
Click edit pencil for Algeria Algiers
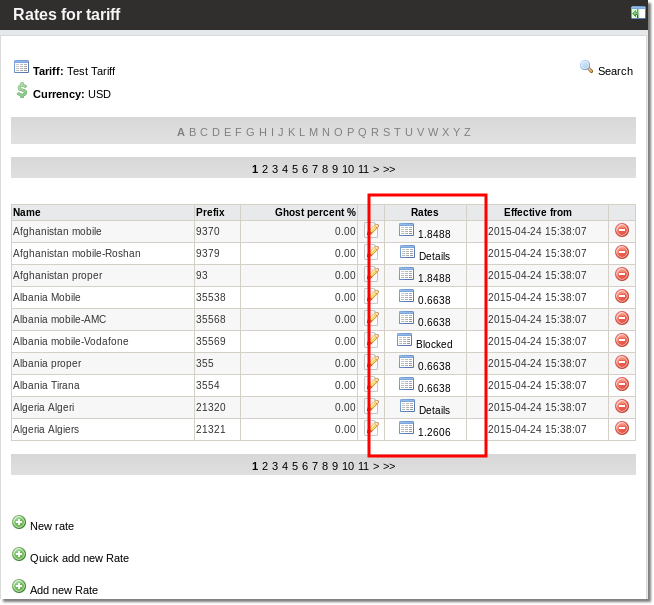tap(372, 428)
